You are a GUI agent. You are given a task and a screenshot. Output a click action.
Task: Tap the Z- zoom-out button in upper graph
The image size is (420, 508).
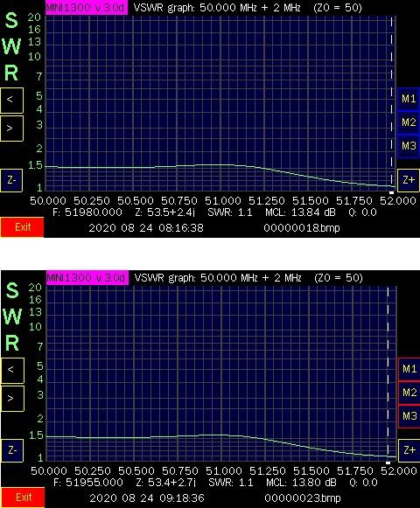(11, 180)
